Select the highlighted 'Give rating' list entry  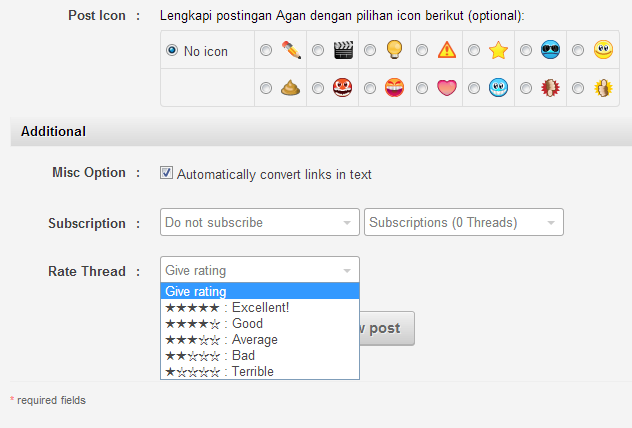259,291
